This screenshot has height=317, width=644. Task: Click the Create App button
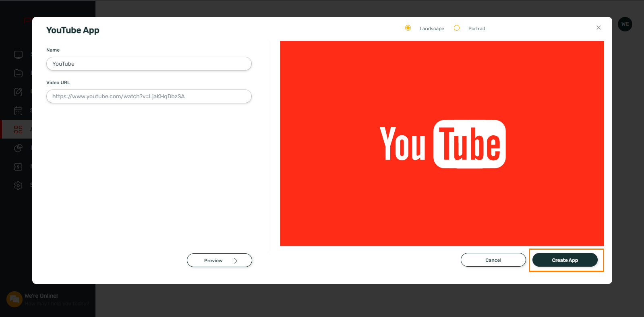(565, 260)
